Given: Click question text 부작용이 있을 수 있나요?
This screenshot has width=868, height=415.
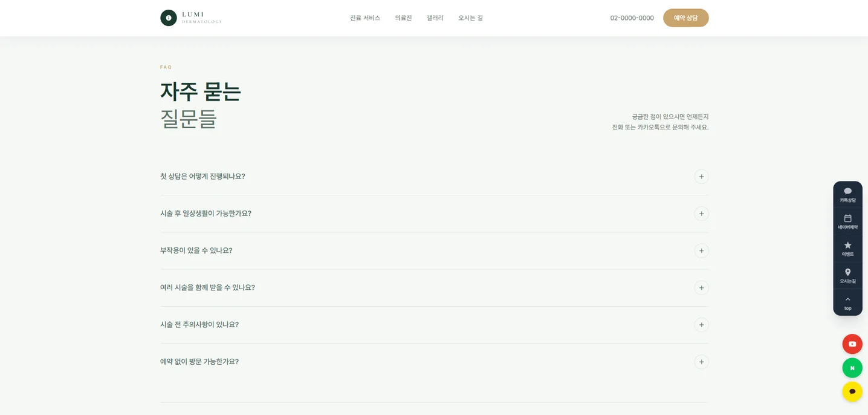Looking at the screenshot, I should click(196, 250).
